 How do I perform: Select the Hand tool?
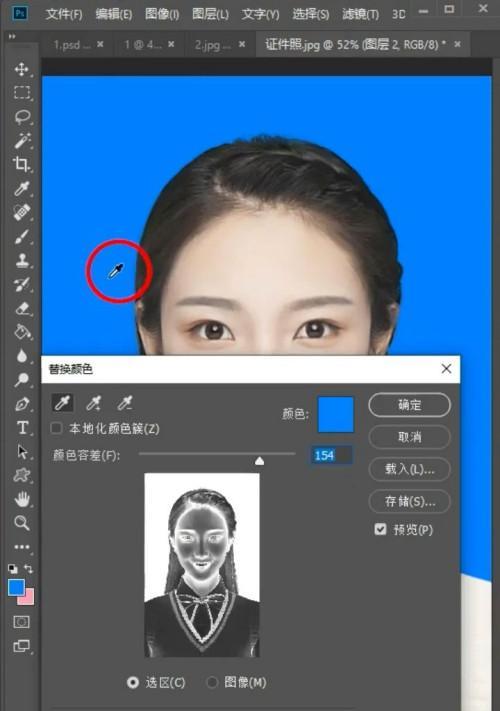21,499
